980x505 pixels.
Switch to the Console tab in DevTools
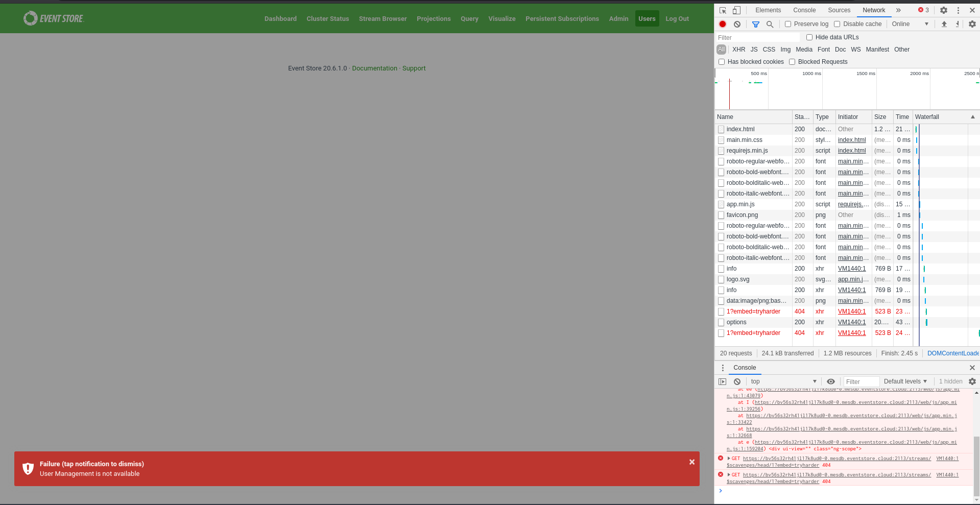804,10
